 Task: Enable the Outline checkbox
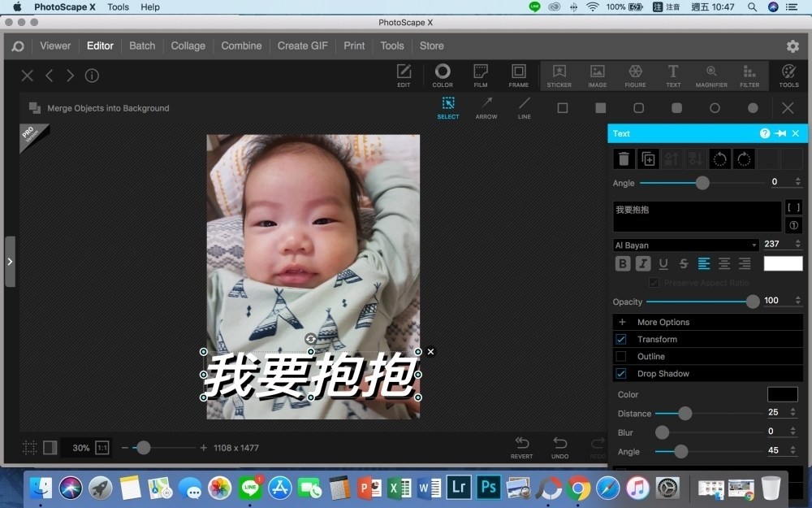(621, 357)
